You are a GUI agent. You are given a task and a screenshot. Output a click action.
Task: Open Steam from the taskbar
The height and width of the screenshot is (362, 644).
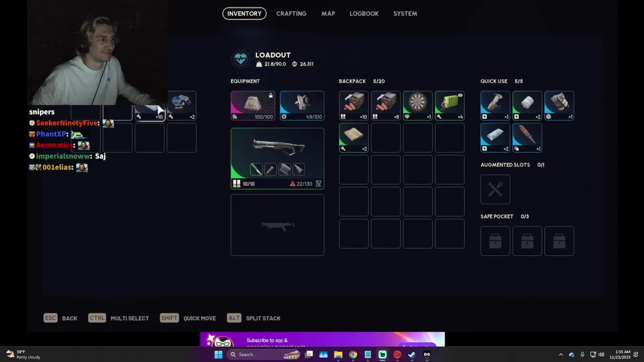(412, 354)
